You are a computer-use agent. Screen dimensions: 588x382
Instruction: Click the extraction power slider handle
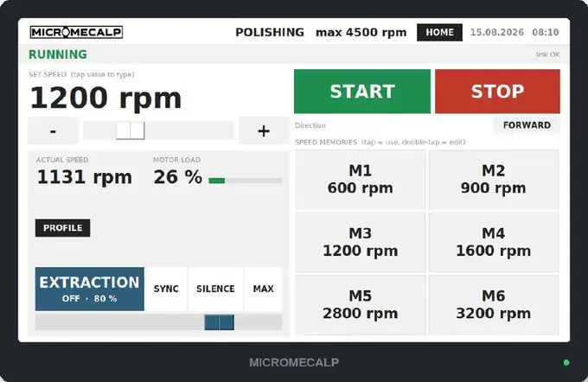coord(220,322)
